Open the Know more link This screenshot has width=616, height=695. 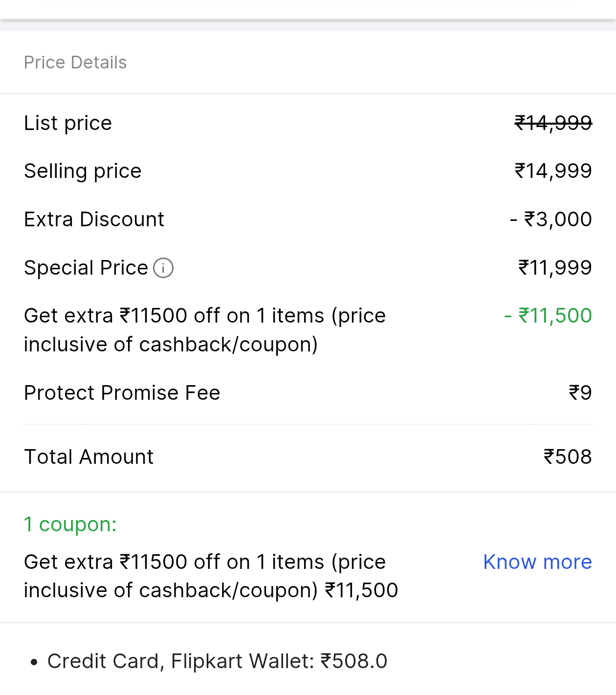[x=537, y=562]
